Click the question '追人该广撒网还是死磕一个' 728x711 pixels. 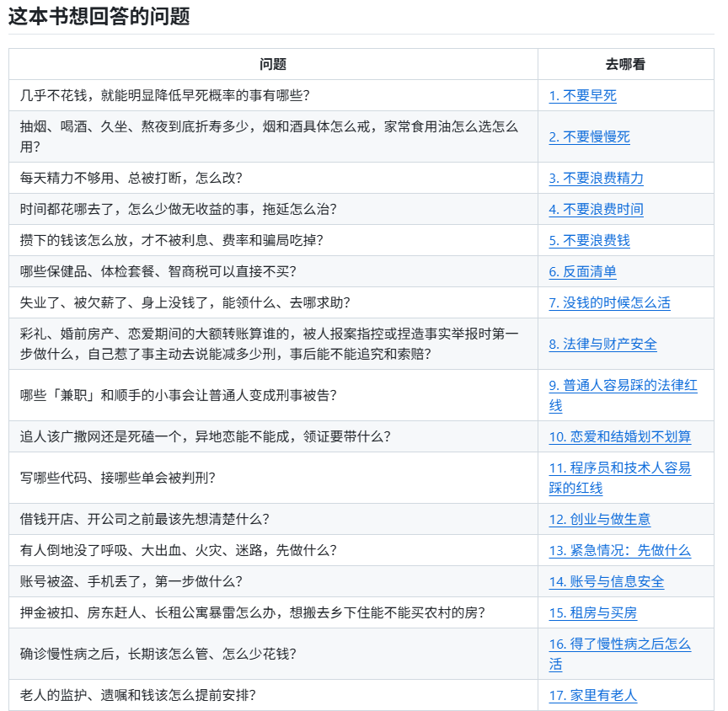coord(206,436)
